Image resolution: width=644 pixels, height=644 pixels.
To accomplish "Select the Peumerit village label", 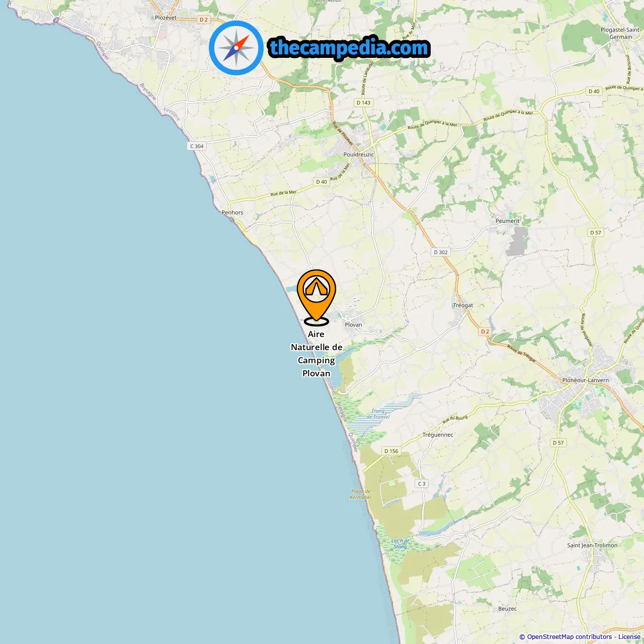I will [x=507, y=221].
